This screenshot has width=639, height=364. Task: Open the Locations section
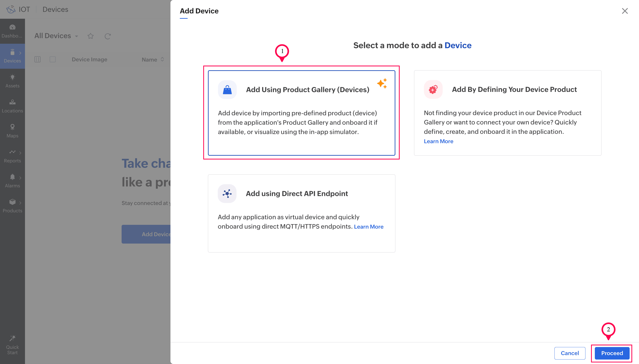[12, 106]
